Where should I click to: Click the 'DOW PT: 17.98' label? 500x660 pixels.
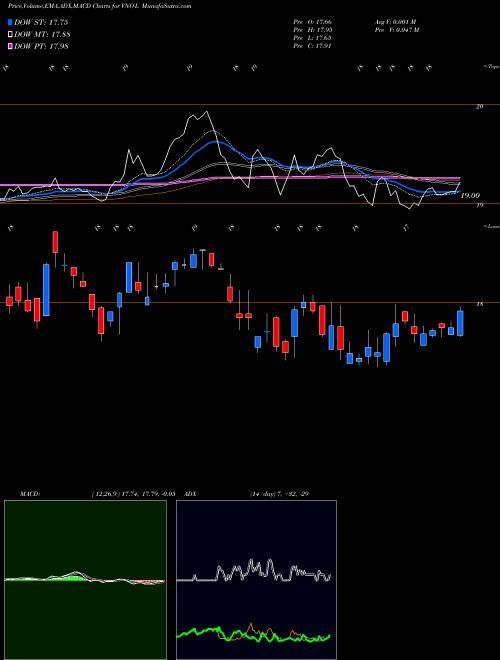[x=41, y=46]
